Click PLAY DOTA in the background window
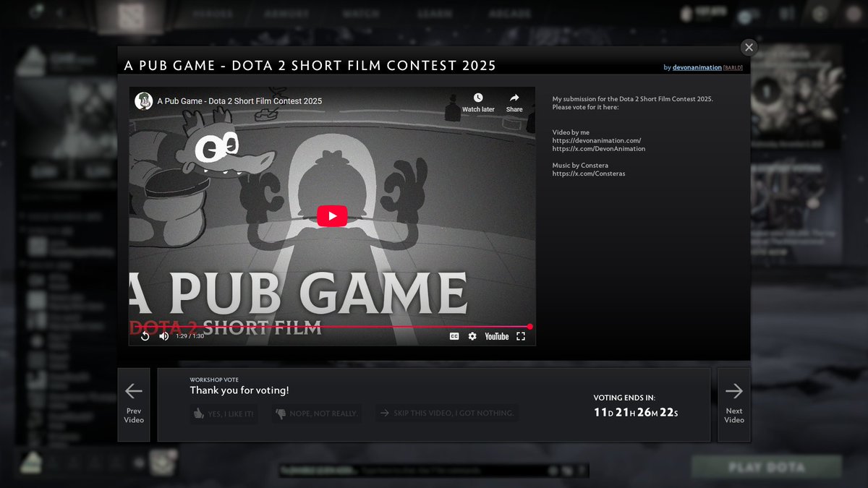This screenshot has width=868, height=488. (767, 467)
